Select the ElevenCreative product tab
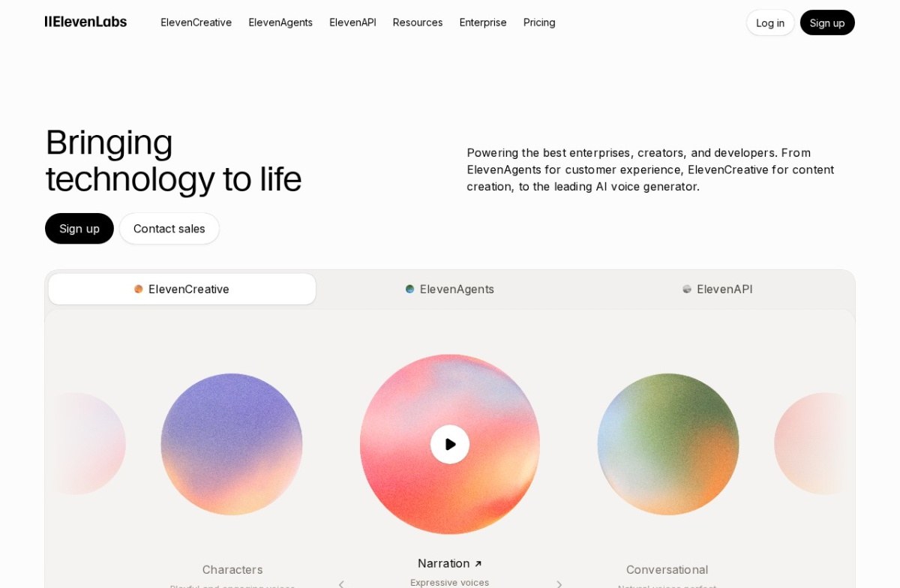Image resolution: width=900 pixels, height=588 pixels. (182, 289)
